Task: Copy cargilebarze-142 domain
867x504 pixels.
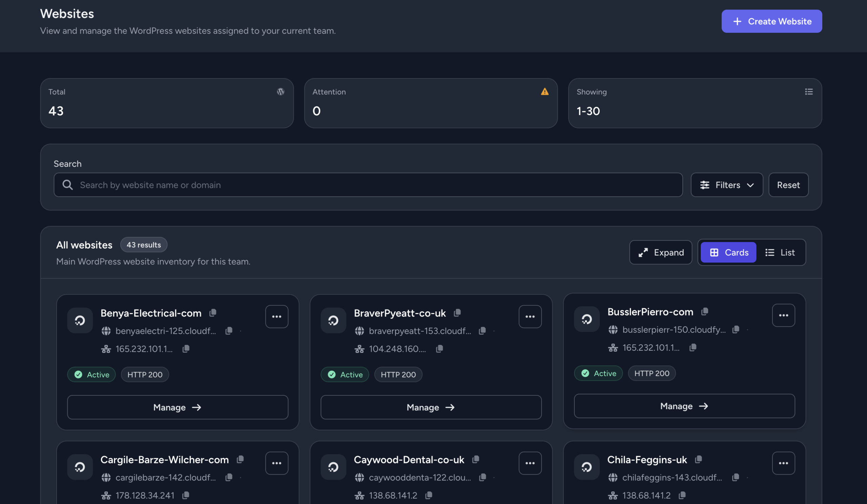Action: pyautogui.click(x=229, y=477)
